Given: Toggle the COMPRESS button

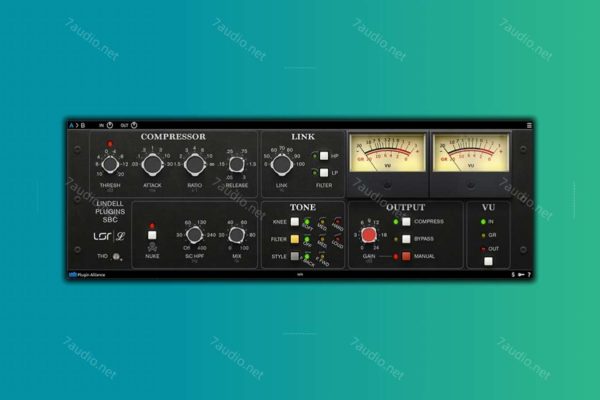Looking at the screenshot, I should pyautogui.click(x=406, y=222).
